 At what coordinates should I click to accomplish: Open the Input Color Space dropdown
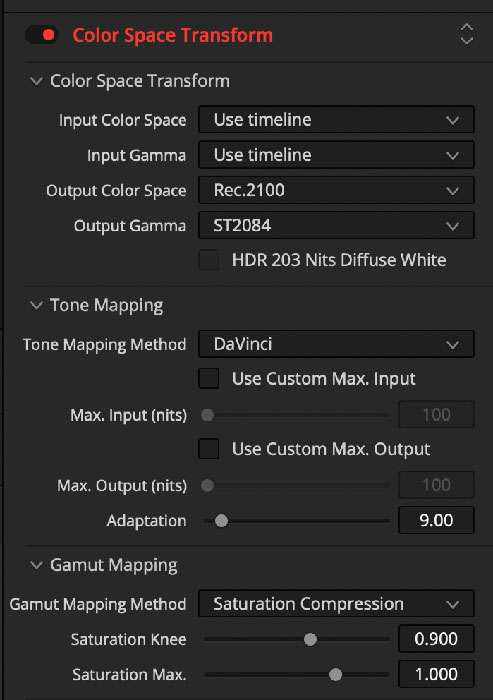pos(336,120)
